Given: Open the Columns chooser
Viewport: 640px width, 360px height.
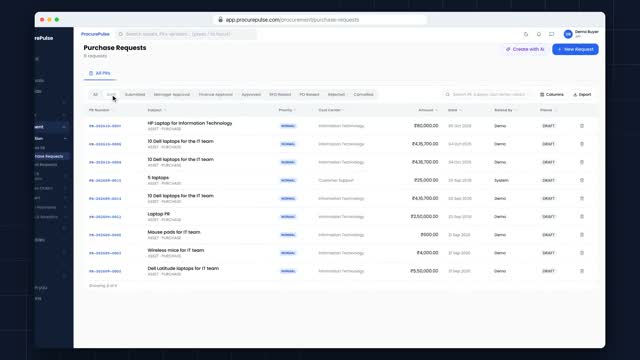Looking at the screenshot, I should pos(551,95).
